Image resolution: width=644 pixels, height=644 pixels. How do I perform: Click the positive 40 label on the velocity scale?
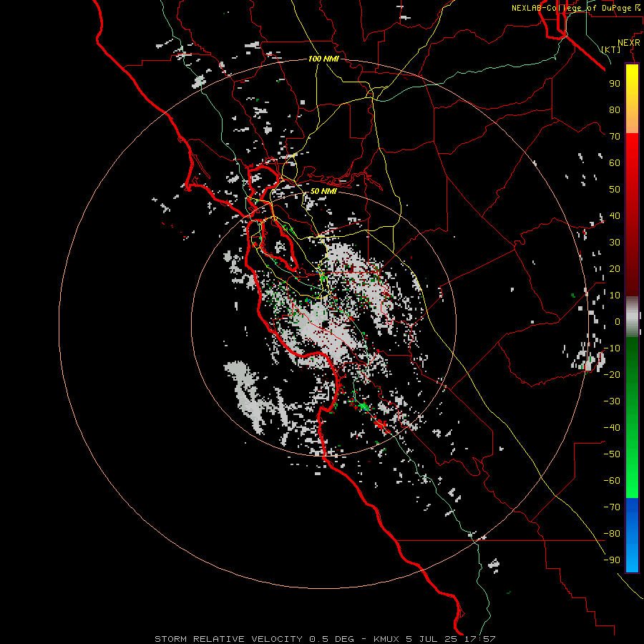coord(615,215)
